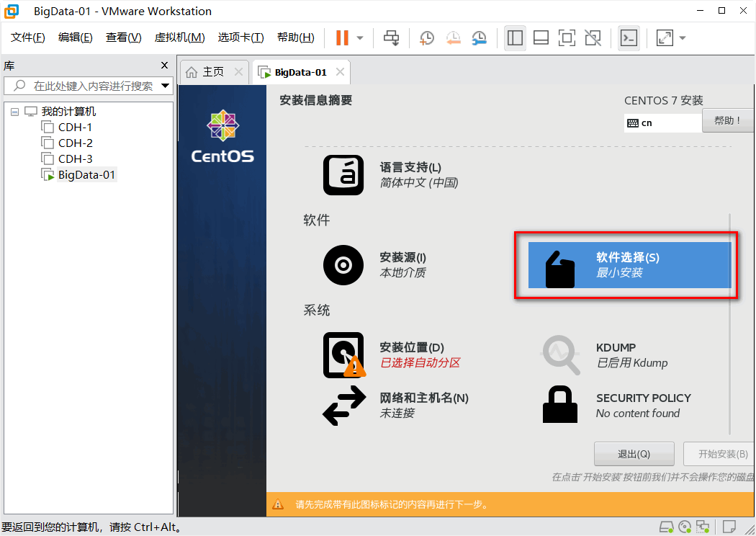Open the hard disk status icon
Image resolution: width=756 pixels, height=536 pixels.
[666, 527]
